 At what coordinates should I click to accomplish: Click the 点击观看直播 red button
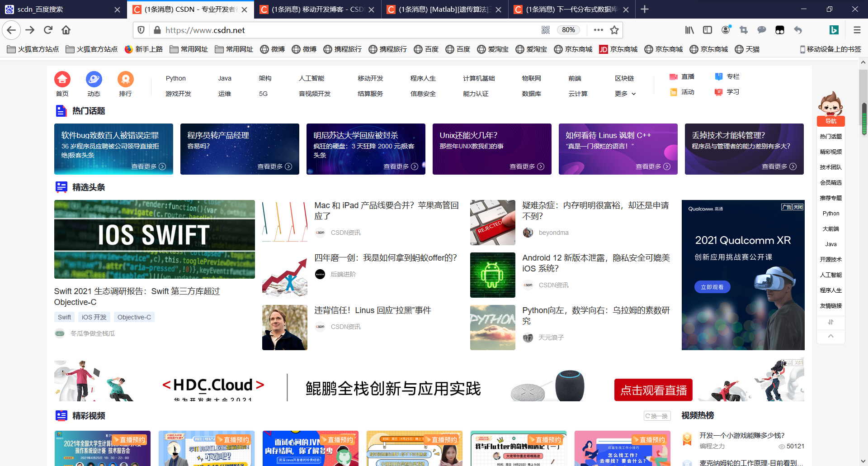653,390
